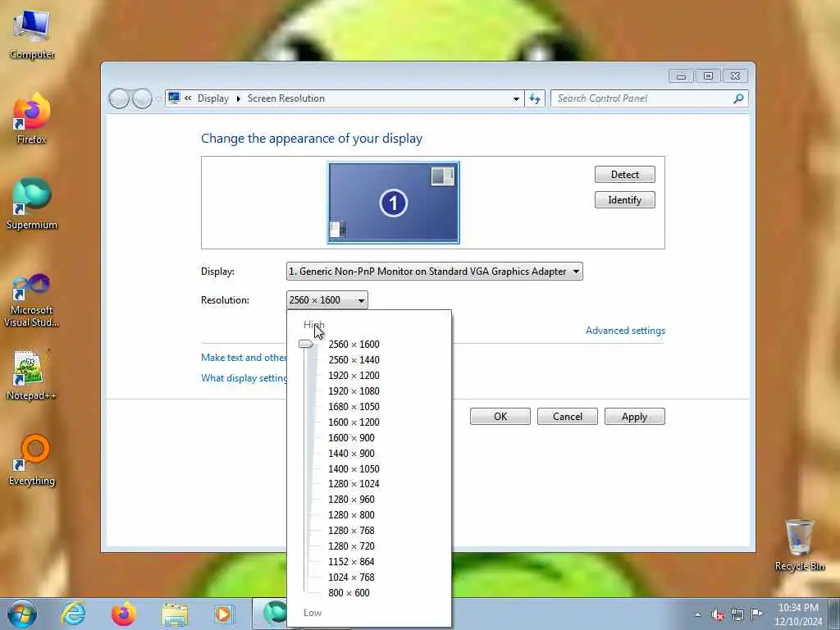Open the Computer desktop icon
The height and width of the screenshot is (630, 840).
point(32,33)
